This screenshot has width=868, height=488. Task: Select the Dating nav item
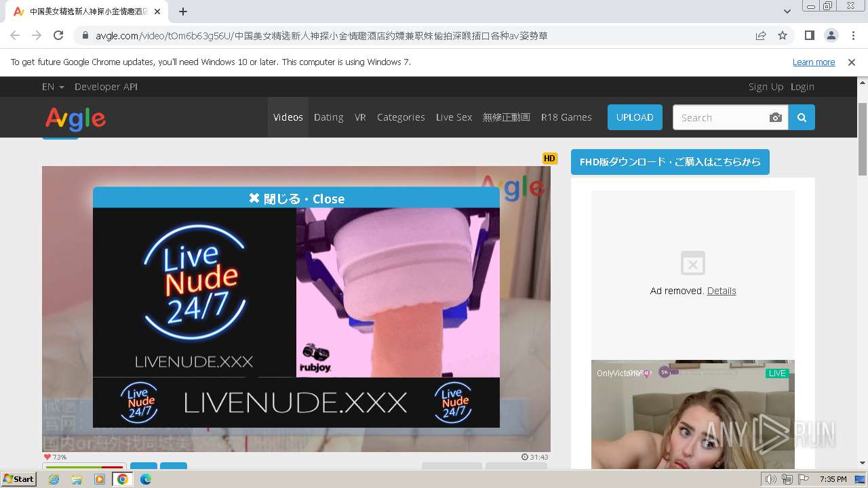click(329, 117)
